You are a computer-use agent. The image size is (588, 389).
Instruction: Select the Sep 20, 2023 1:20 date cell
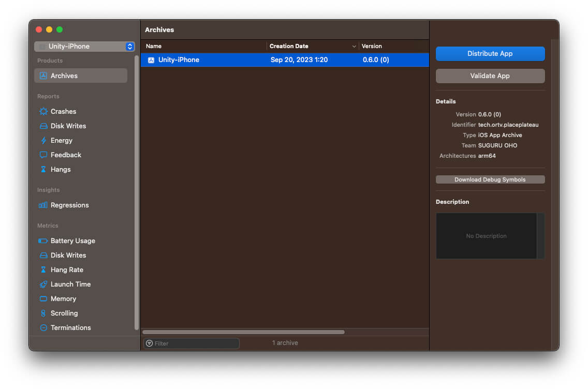tap(299, 60)
